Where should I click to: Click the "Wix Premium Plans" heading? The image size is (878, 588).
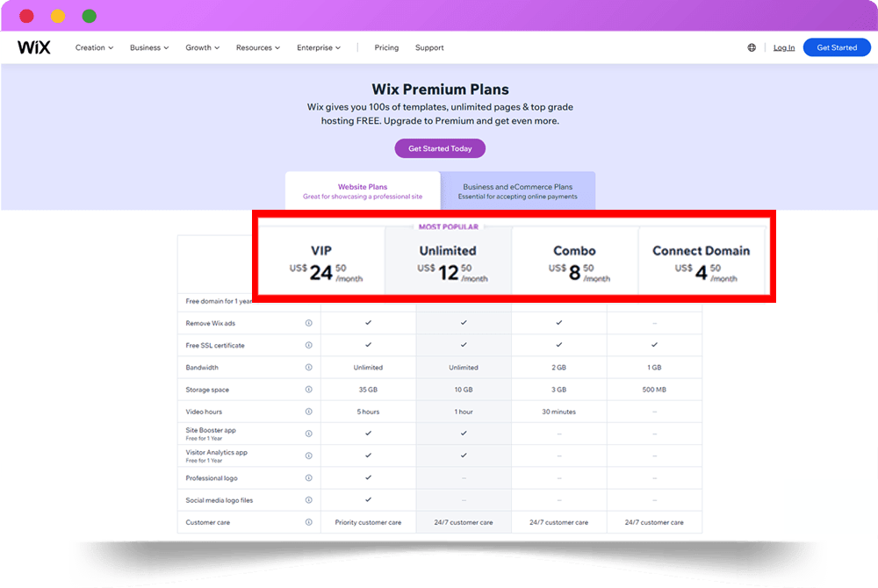pos(440,90)
